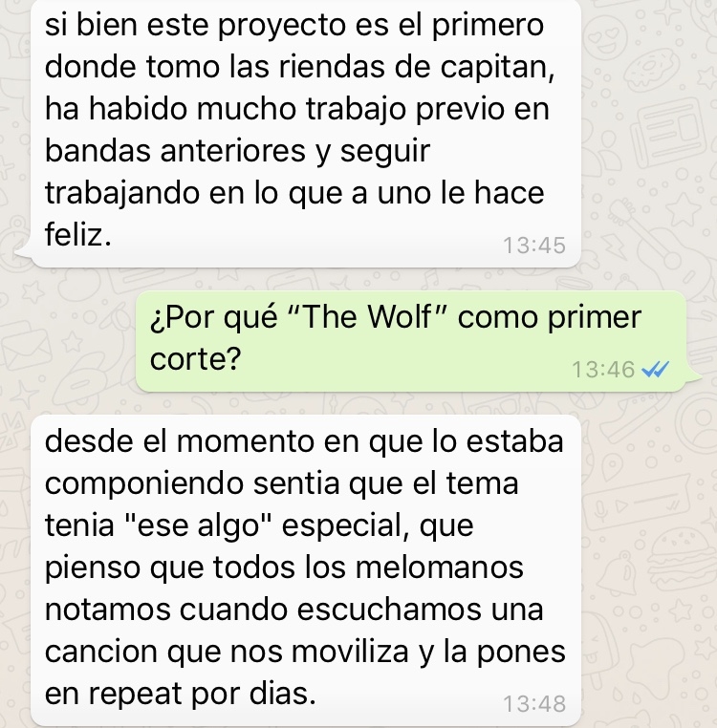Click the 13:45 message timestamp
The height and width of the screenshot is (728, 717).
pyautogui.click(x=534, y=246)
